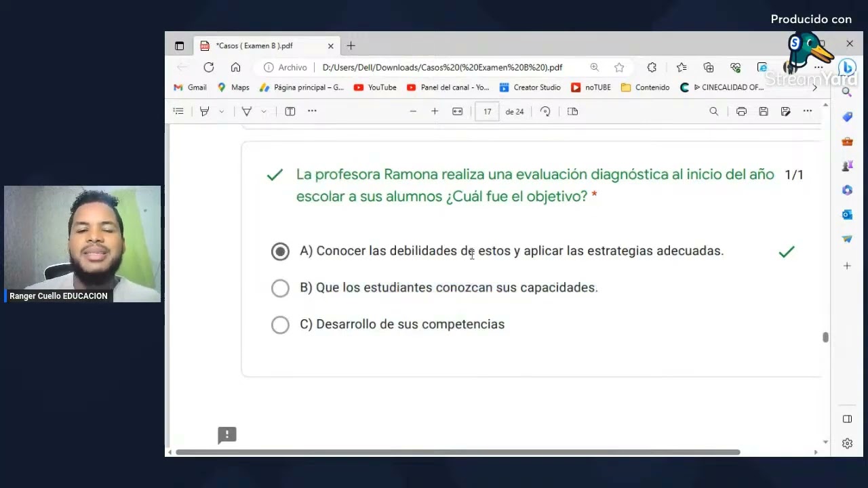Click the vertical scrollbar thumb of PDF
The width and height of the screenshot is (868, 488).
(825, 338)
